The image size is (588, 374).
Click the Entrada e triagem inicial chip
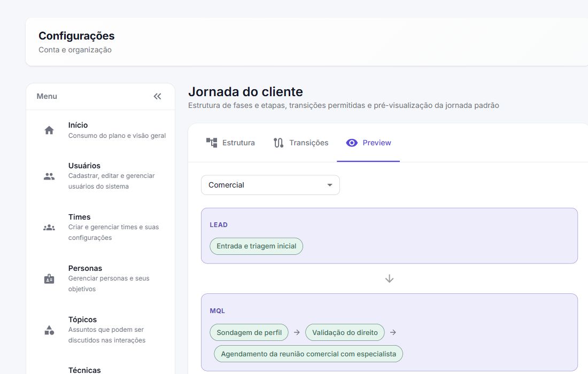coord(257,246)
